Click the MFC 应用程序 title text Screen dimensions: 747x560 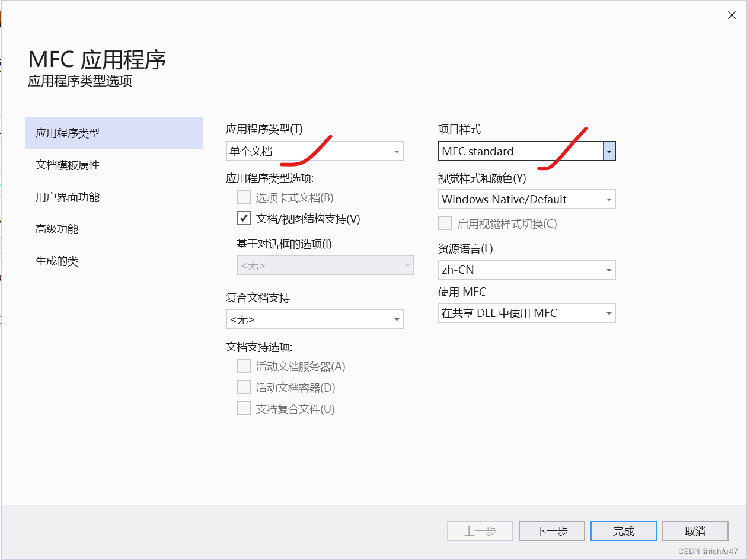click(x=97, y=60)
